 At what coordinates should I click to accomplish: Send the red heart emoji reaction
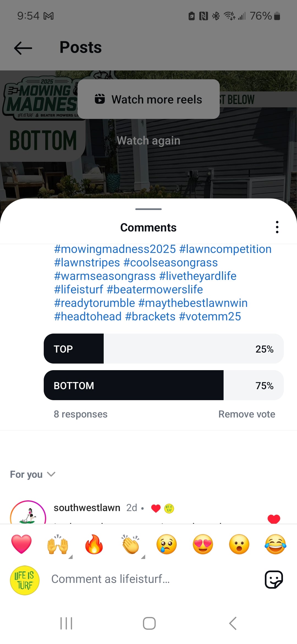point(21,544)
